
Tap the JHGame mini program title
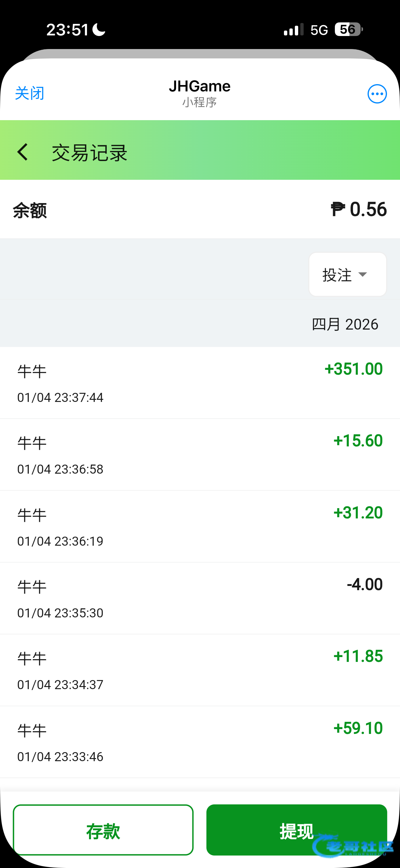tap(200, 87)
